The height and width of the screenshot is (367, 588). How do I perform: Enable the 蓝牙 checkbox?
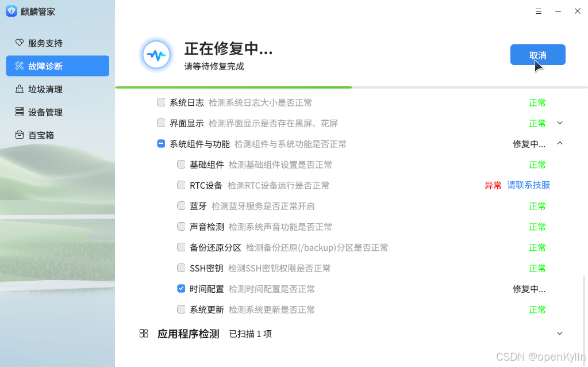click(181, 205)
